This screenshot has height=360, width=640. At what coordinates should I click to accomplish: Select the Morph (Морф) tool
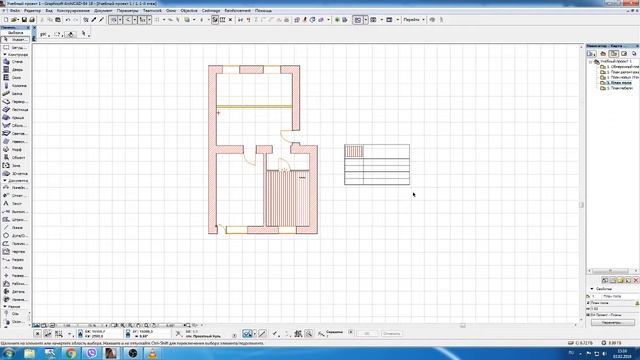click(x=15, y=150)
